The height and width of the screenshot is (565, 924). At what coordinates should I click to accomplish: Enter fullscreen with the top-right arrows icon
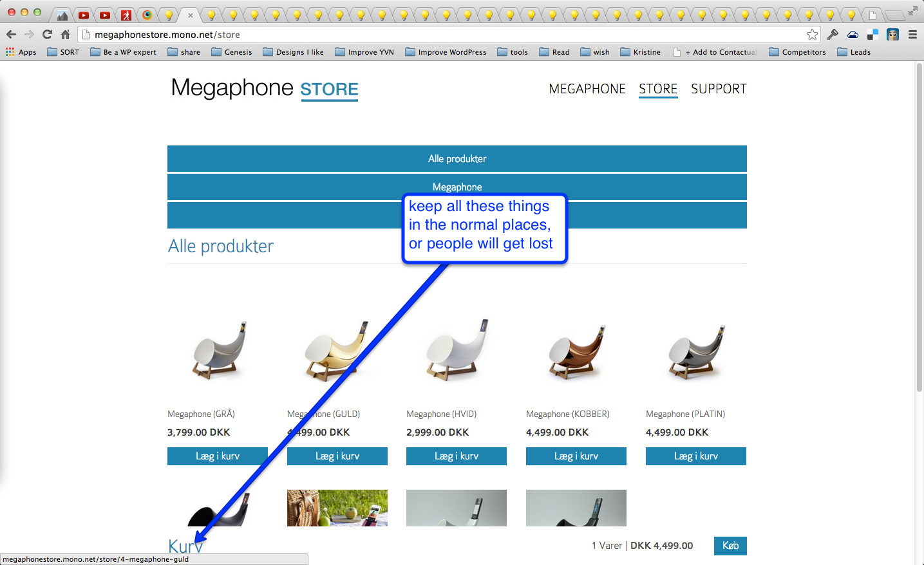(913, 11)
